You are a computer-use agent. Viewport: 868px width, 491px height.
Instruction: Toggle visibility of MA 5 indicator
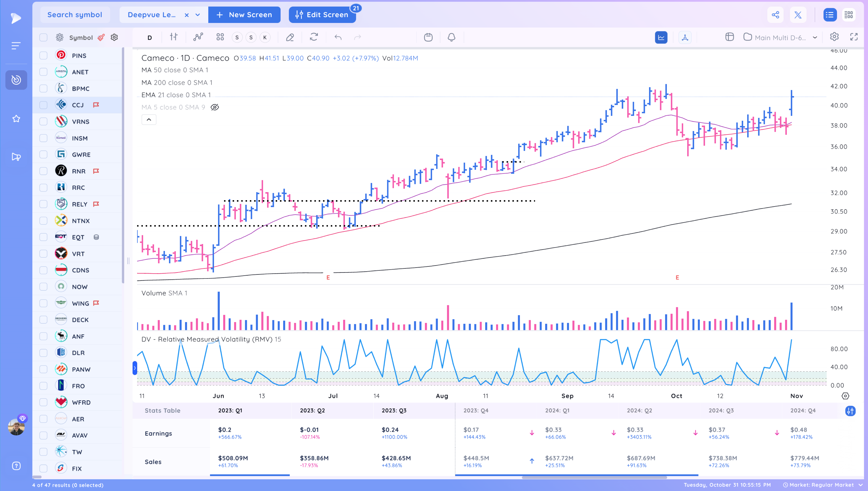(x=215, y=107)
